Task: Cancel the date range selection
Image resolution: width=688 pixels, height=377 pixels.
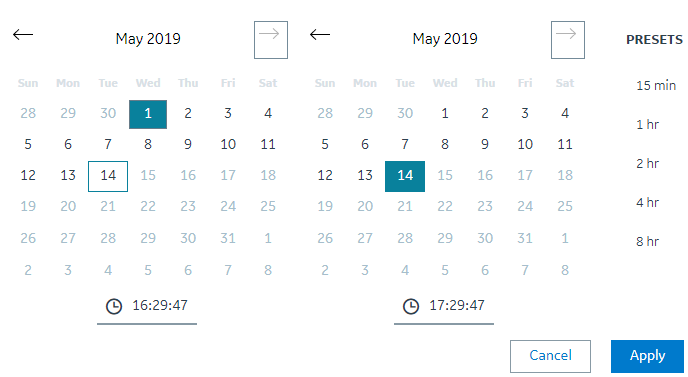Action: [550, 356]
